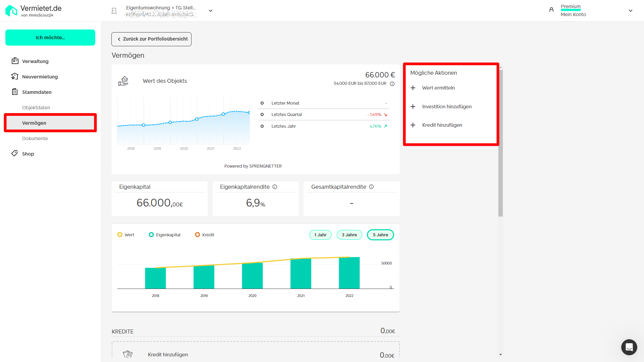Toggle the Kredit series in chart legend
This screenshot has height=362, width=644.
coord(205,235)
